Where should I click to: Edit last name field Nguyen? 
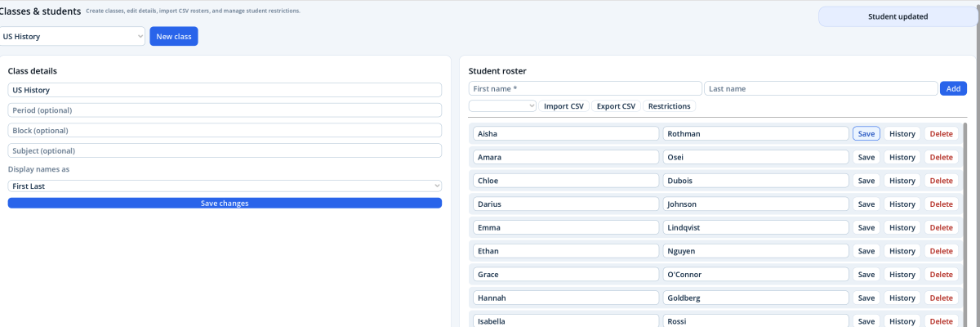coord(755,251)
